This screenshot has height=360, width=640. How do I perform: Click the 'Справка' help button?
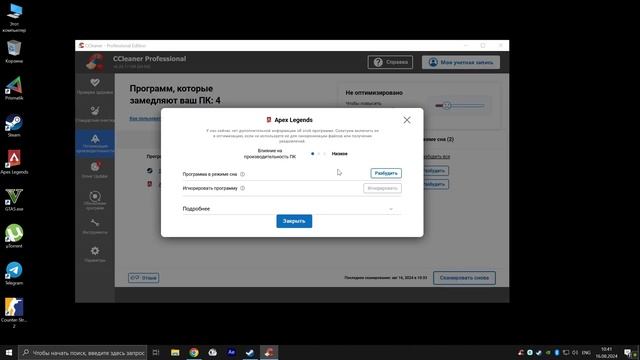(390, 62)
